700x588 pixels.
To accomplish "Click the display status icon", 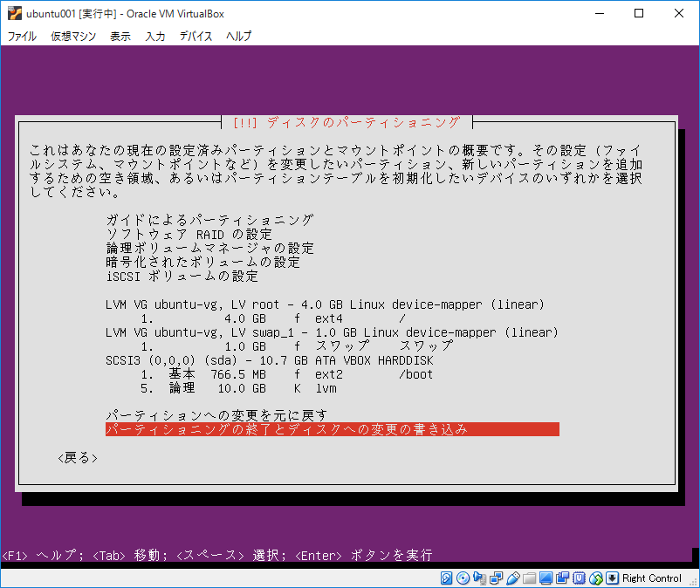I will 546,578.
